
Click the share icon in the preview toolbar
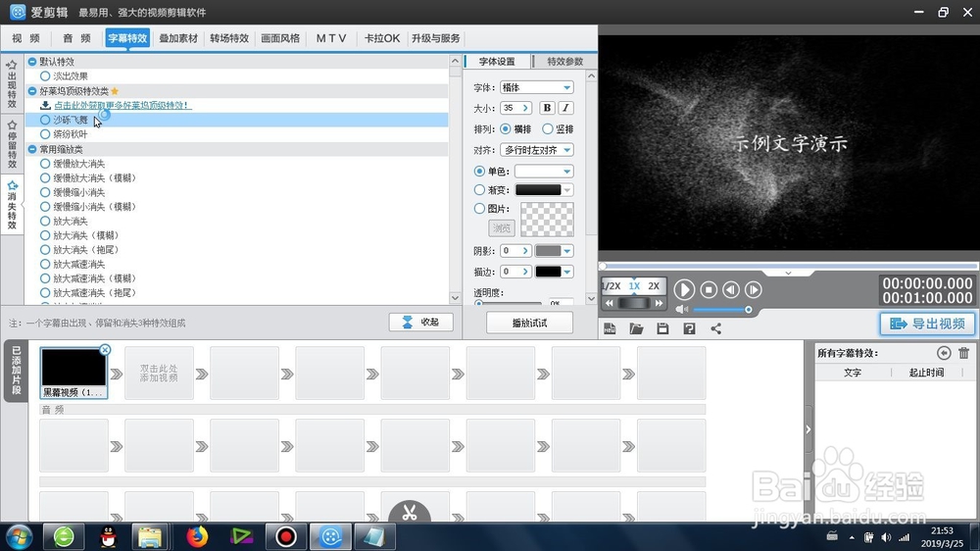pos(715,328)
